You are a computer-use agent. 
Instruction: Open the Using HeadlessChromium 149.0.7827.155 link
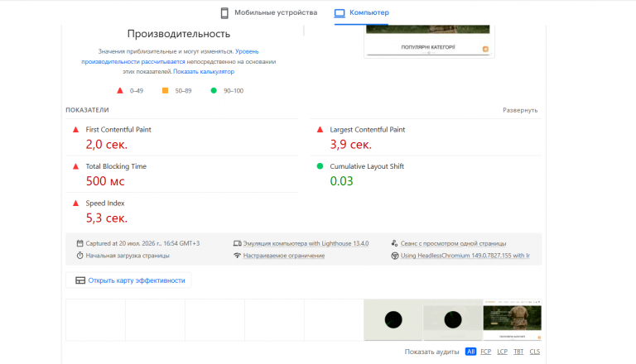[465, 256]
